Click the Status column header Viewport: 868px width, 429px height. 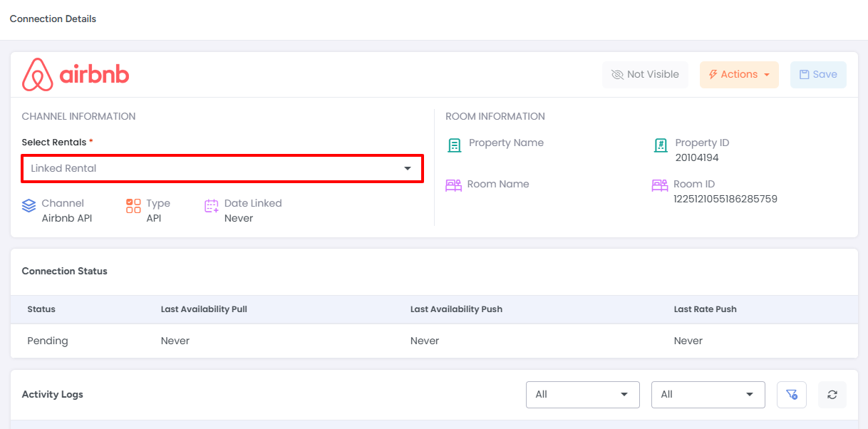point(41,309)
